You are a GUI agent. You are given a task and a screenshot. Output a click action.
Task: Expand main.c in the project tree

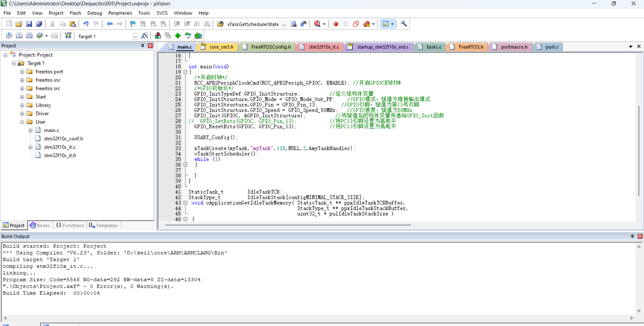(x=30, y=130)
